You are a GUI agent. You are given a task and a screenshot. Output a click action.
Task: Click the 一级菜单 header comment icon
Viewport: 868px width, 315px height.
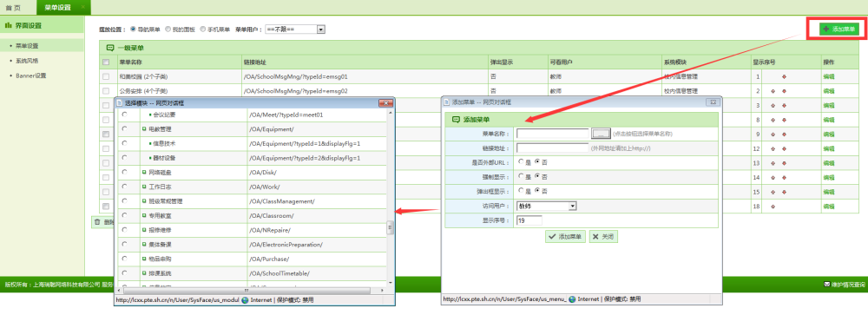[109, 49]
